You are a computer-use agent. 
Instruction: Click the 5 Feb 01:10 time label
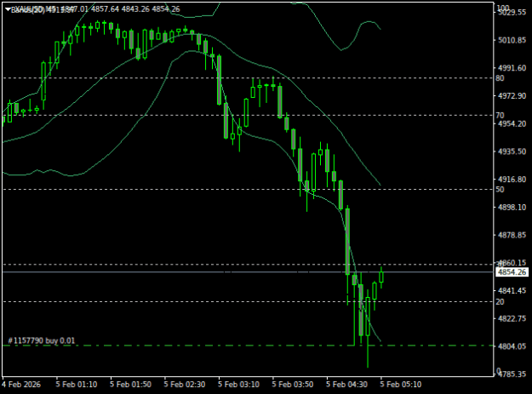77,385
